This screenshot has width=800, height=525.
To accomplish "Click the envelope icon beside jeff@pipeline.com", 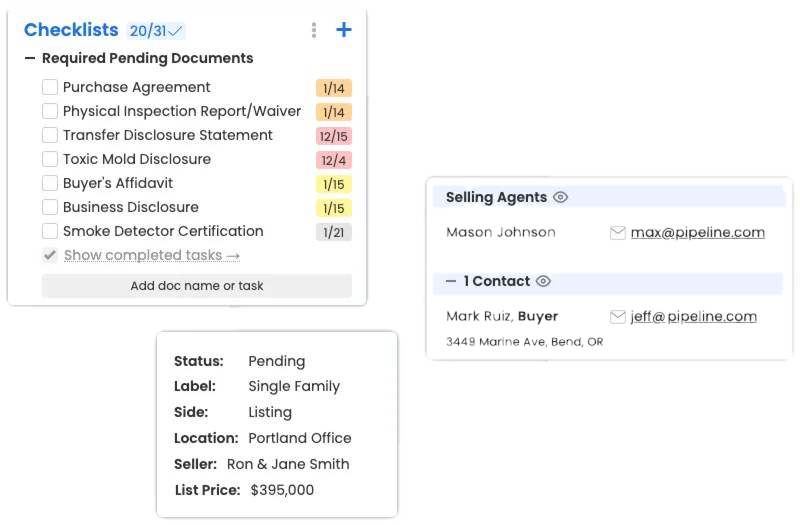I will [x=618, y=317].
